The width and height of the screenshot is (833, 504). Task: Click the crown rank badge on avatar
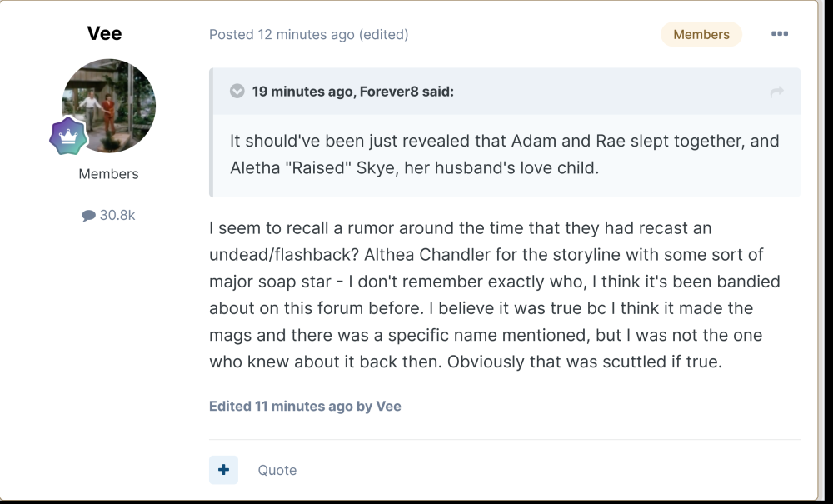pos(68,137)
